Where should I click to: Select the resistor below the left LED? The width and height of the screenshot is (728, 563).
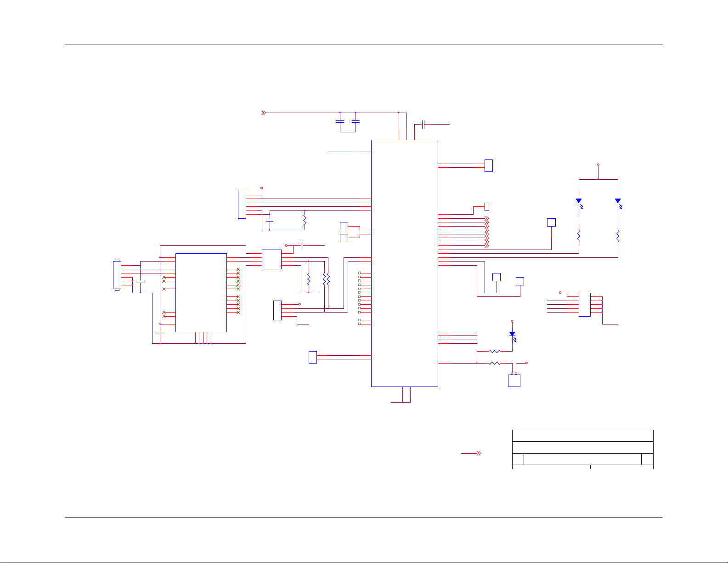click(579, 236)
